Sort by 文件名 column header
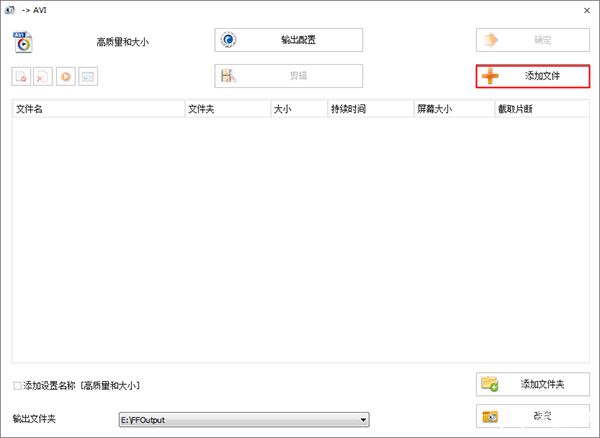Screen dimensions: 600x438 tap(97, 108)
